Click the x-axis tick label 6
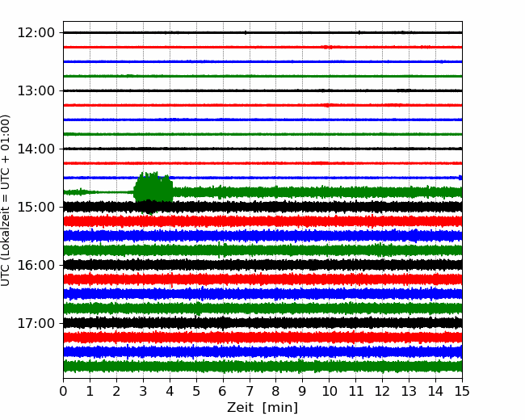 [223, 391]
